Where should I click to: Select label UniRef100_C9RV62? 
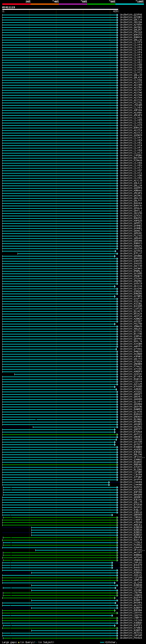click(131, 517)
